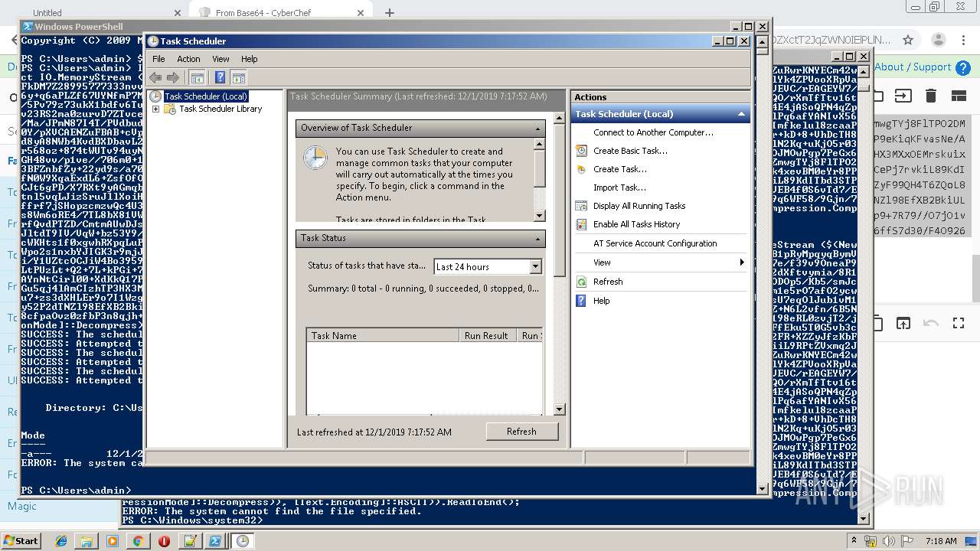Viewport: 980px width, 551px height.
Task: Click the Create Basic Task icon
Action: 581,151
